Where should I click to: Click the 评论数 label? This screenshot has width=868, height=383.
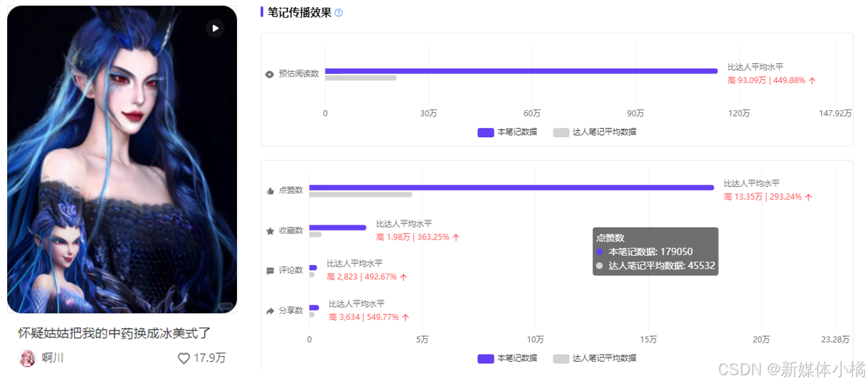[x=291, y=271]
